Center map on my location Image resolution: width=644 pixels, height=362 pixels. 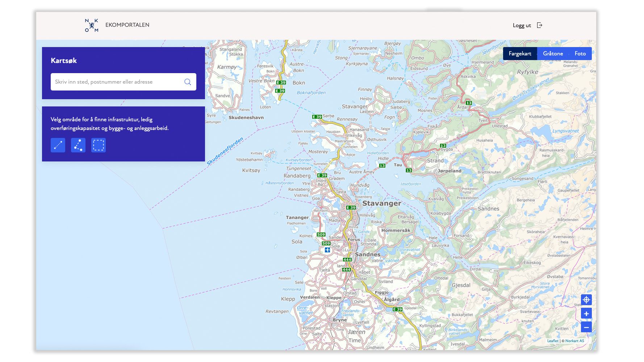point(586,300)
